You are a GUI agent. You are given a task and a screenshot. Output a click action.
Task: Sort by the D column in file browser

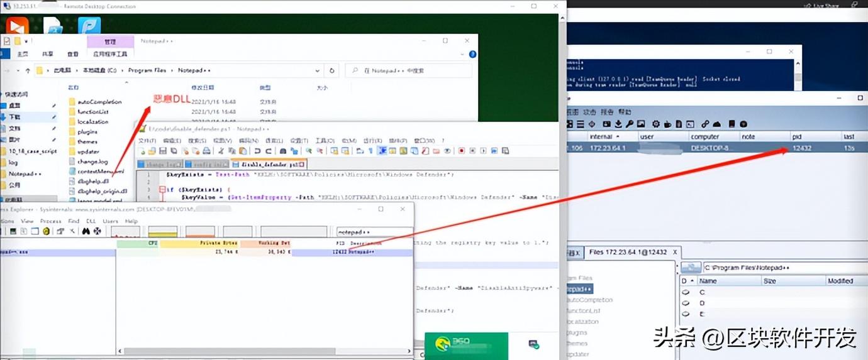689,281
